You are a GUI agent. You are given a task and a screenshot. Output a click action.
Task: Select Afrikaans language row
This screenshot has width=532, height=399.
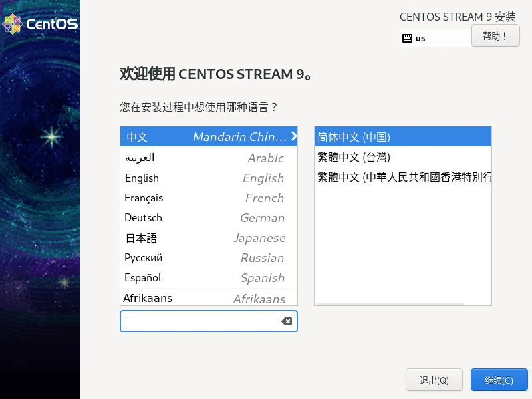point(209,297)
